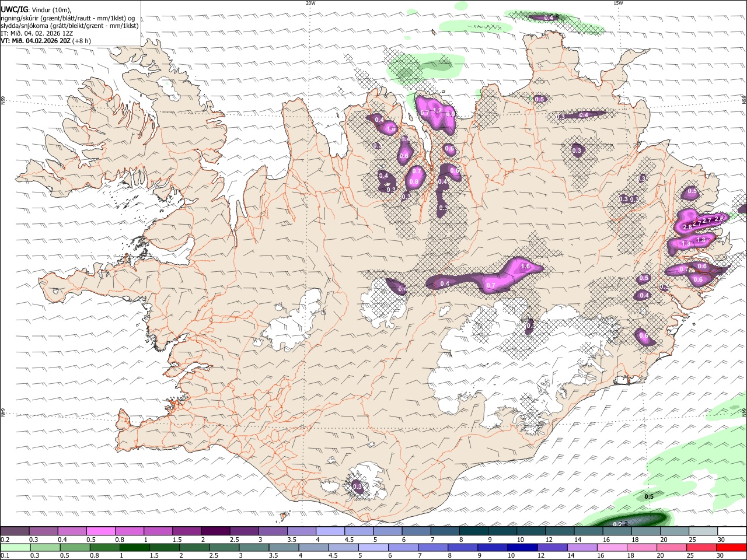Pick the deep blue 10 rain legend swatch
The height and width of the screenshot is (560, 747).
522,547
